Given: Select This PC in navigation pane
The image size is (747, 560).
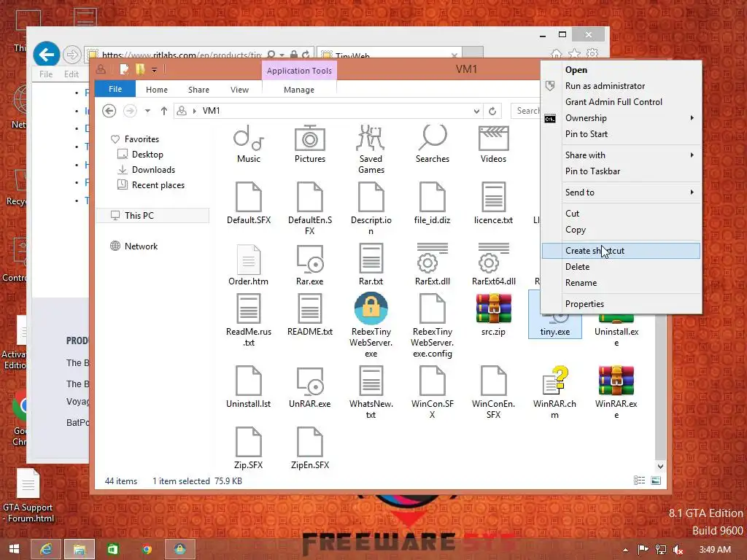Looking at the screenshot, I should click(152, 216).
